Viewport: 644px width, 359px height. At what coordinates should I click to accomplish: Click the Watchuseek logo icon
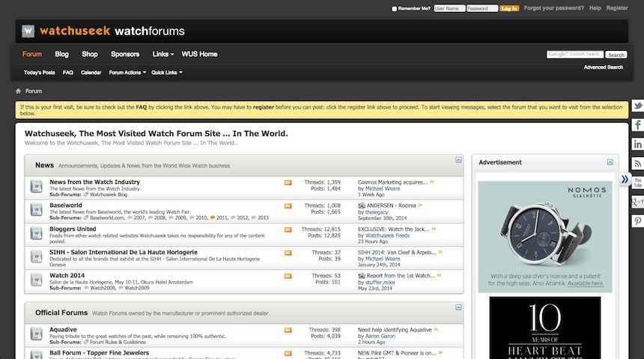point(28,31)
